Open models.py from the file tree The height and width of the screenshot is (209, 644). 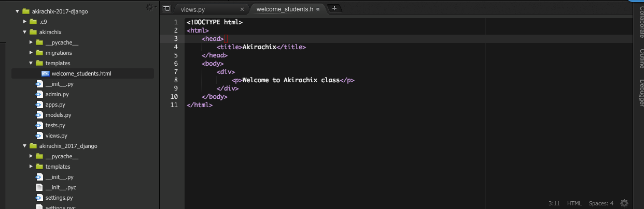[x=58, y=115]
